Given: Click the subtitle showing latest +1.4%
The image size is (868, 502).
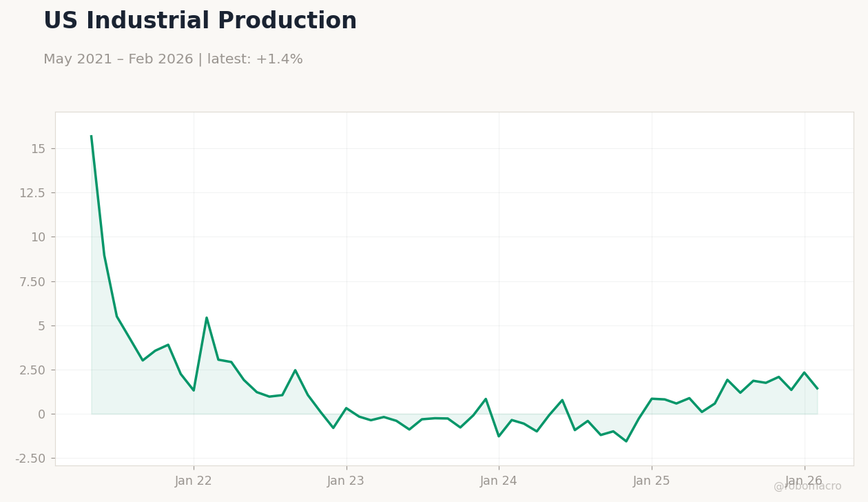Looking at the screenshot, I should (x=173, y=60).
